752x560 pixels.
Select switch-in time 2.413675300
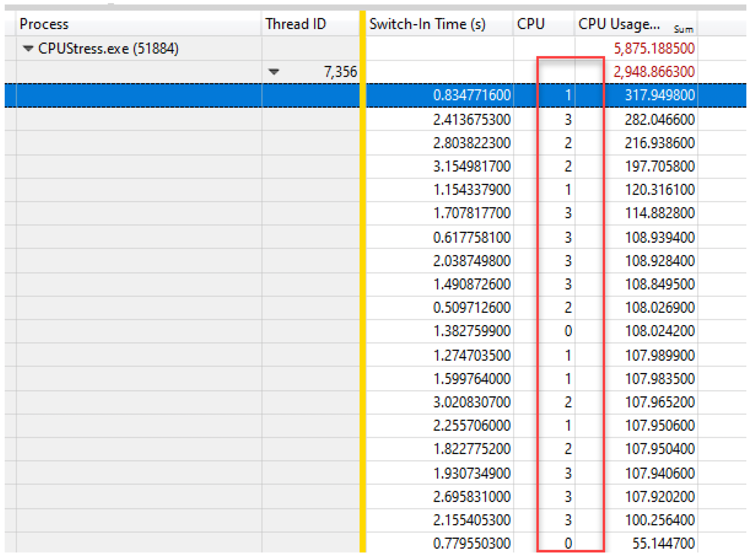472,119
